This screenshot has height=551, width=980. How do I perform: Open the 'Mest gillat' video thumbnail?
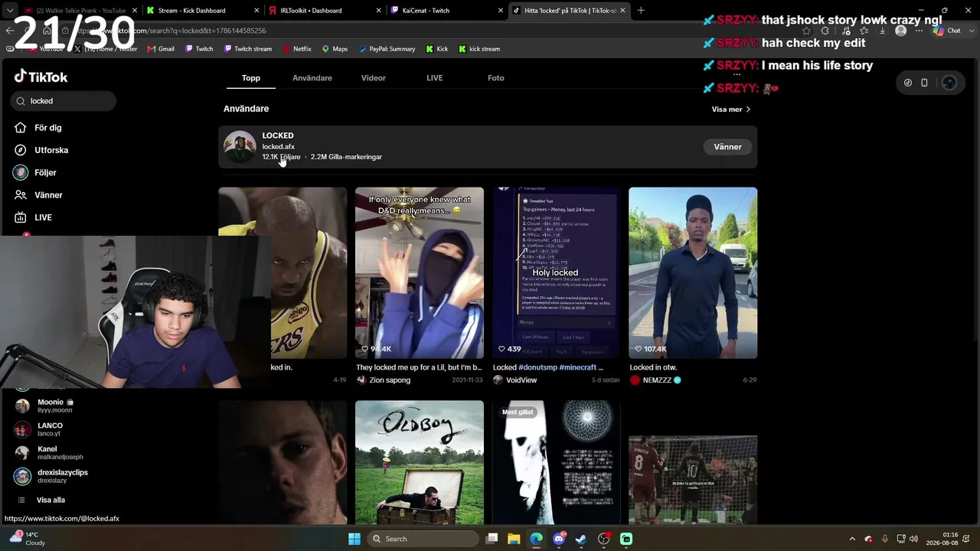click(x=556, y=462)
